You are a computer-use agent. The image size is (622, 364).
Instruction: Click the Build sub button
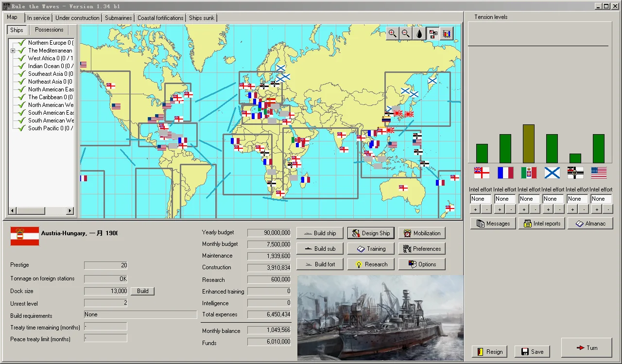(x=320, y=249)
